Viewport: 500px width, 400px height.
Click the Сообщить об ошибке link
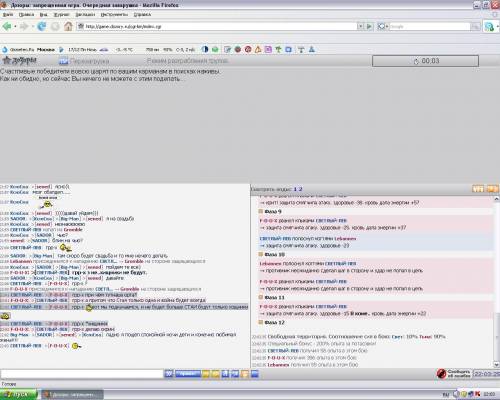click(x=459, y=374)
